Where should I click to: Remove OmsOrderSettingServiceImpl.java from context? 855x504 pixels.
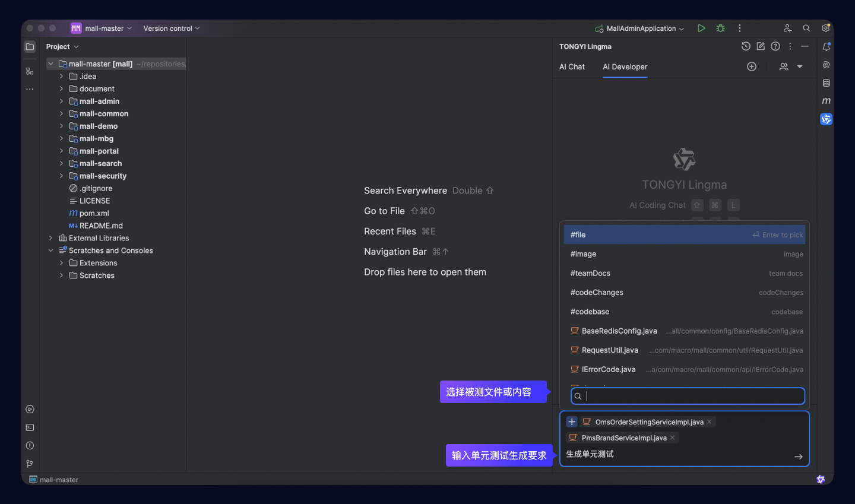[709, 422]
